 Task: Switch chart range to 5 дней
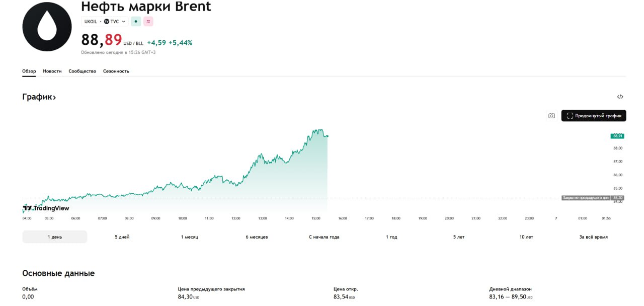[x=122, y=237]
